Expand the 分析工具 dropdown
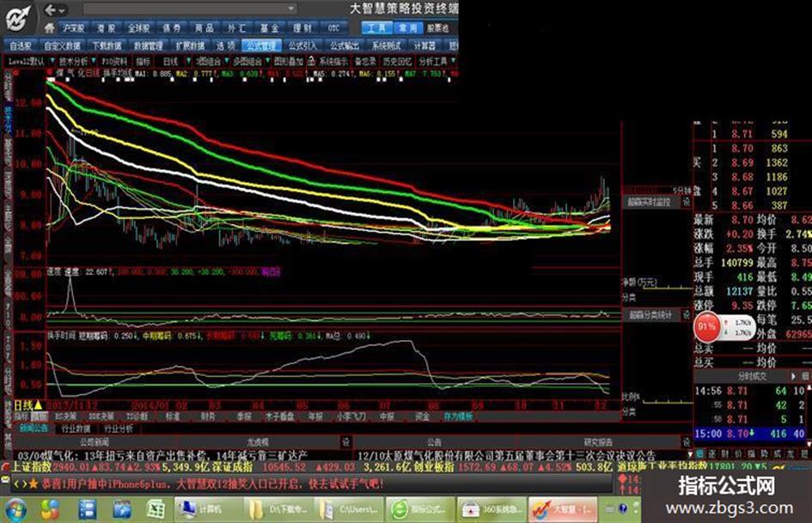The image size is (812, 523). (x=453, y=61)
